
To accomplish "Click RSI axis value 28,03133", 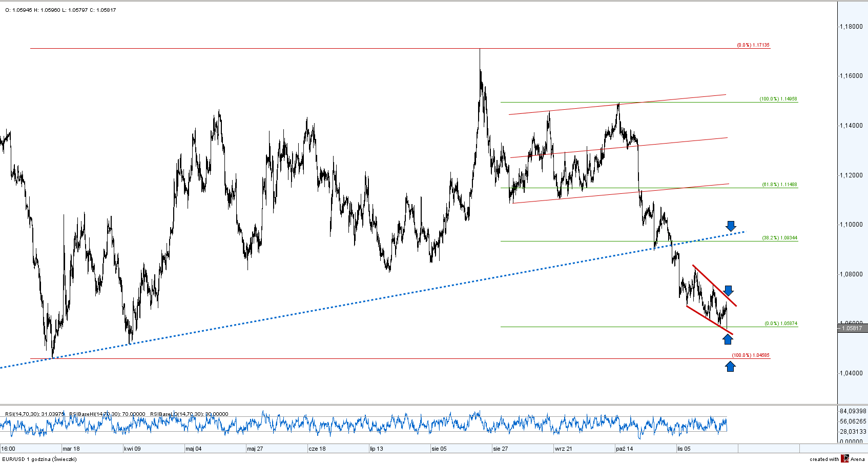I will coord(853,432).
